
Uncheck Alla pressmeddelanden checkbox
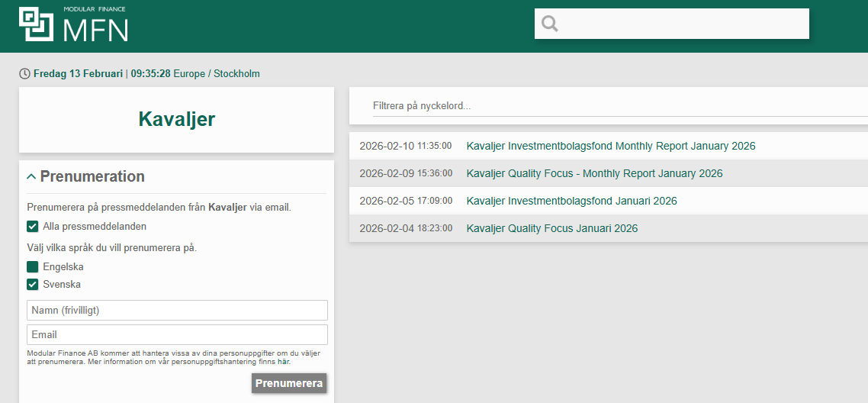point(33,227)
